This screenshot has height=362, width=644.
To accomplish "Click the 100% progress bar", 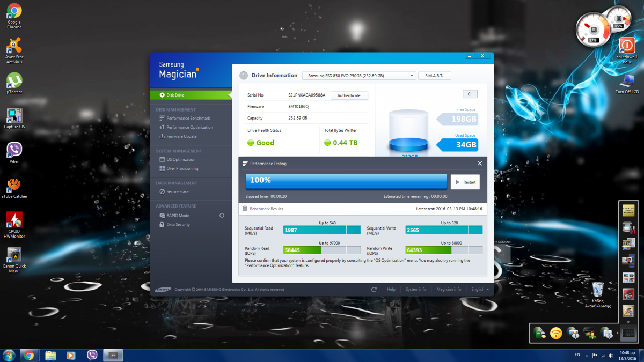I will pos(346,181).
